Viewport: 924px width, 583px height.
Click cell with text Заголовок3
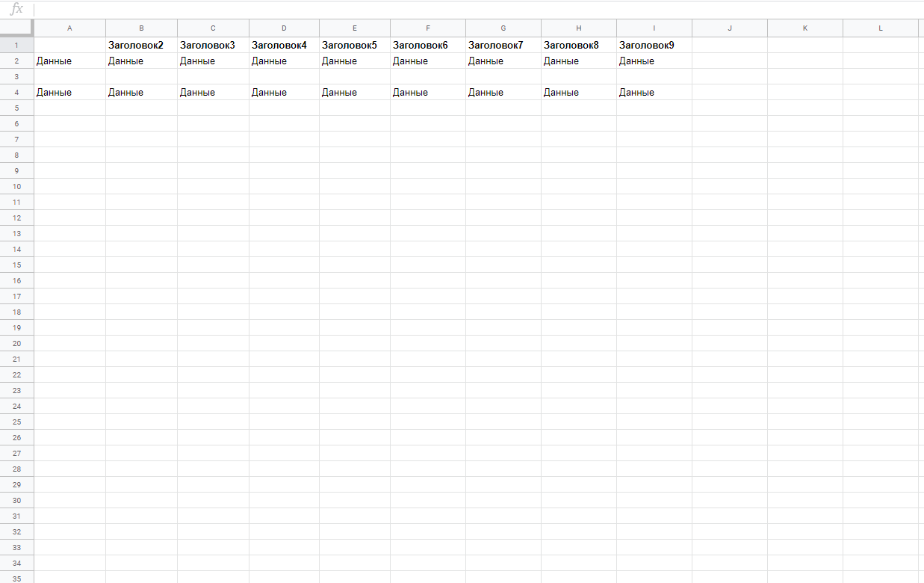(x=213, y=45)
